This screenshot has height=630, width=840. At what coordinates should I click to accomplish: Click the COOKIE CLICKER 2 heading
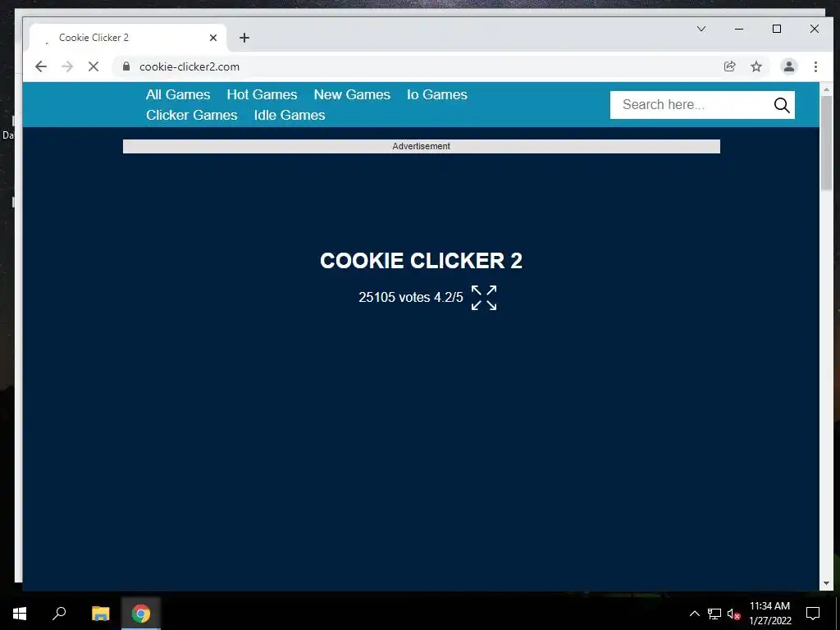[421, 261]
